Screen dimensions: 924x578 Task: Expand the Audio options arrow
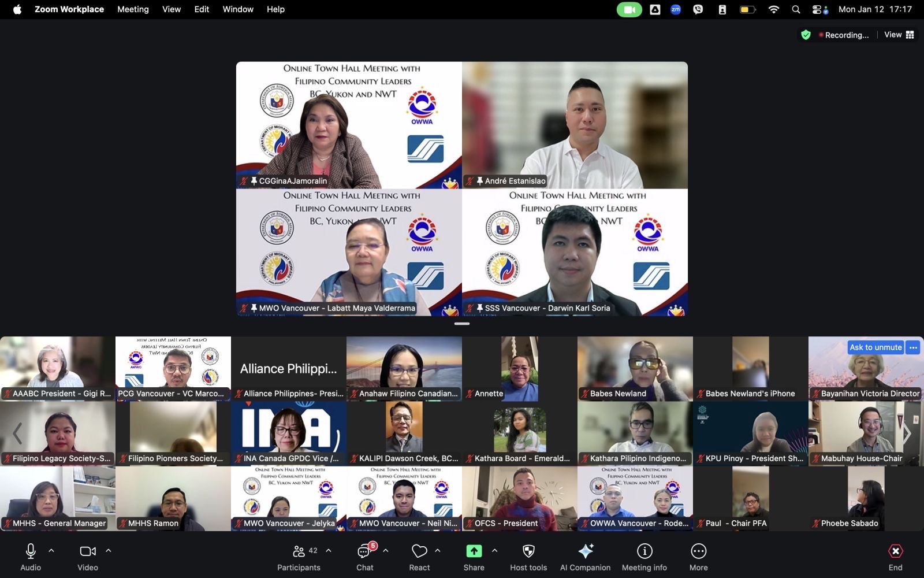[51, 551]
